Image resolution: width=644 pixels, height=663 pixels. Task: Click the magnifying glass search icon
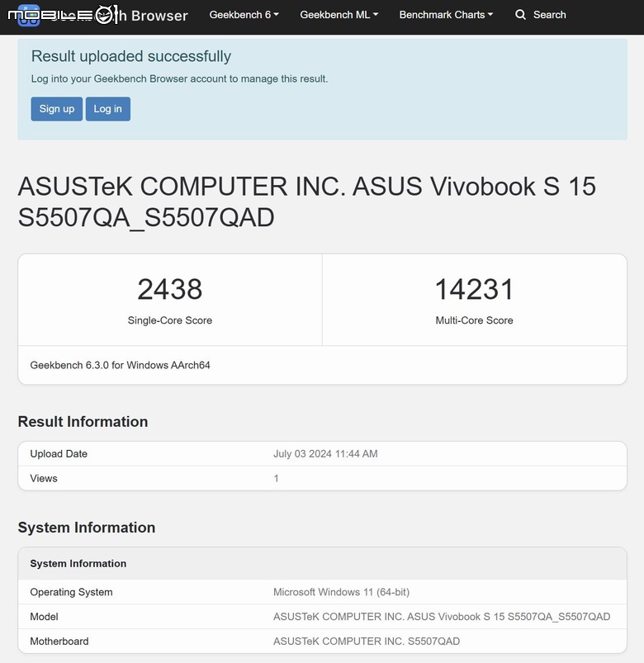[520, 15]
